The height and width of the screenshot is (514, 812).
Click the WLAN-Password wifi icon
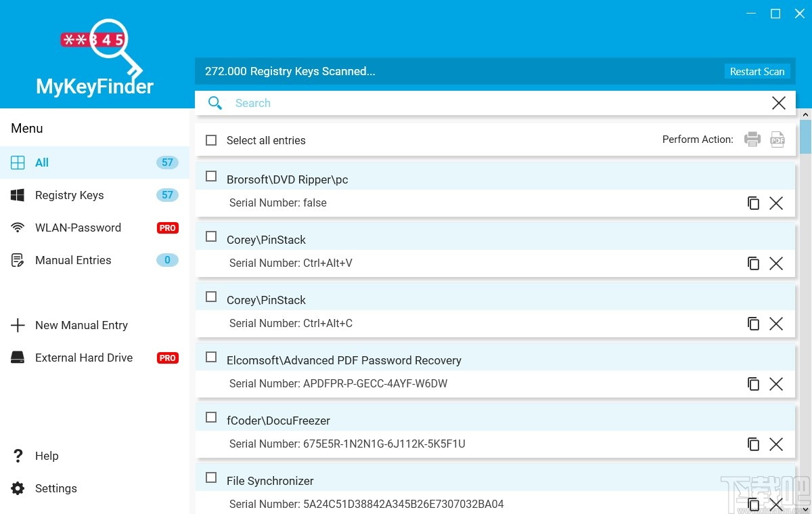pyautogui.click(x=18, y=228)
